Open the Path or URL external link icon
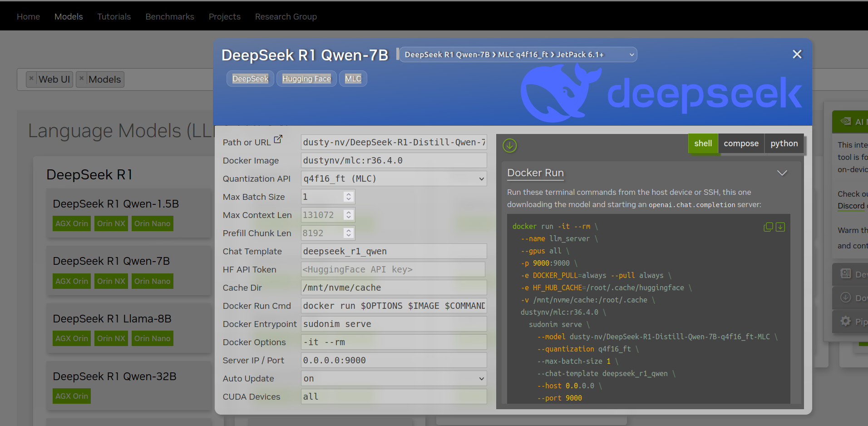 [278, 140]
